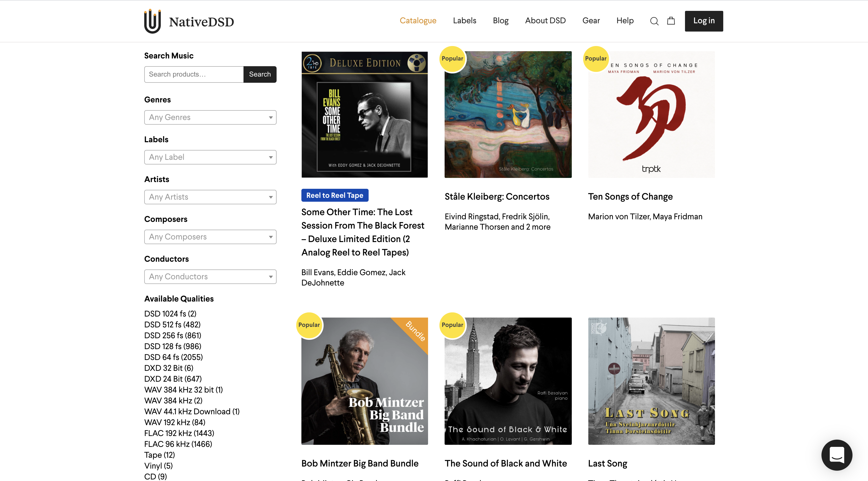Viewport: 868px width, 481px height.
Task: Open the search icon to search
Action: [x=654, y=21]
